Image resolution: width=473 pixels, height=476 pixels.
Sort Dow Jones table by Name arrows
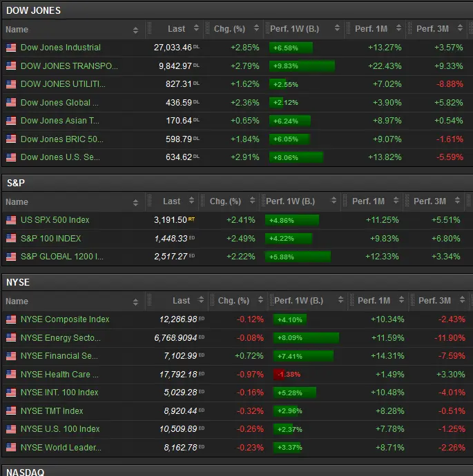135,30
